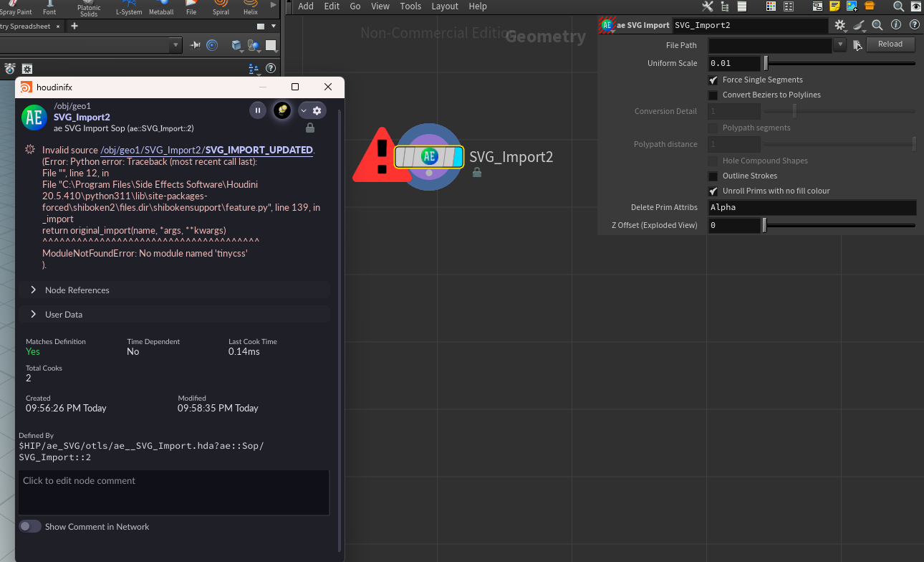Add a background image in network editor

[x=852, y=6]
